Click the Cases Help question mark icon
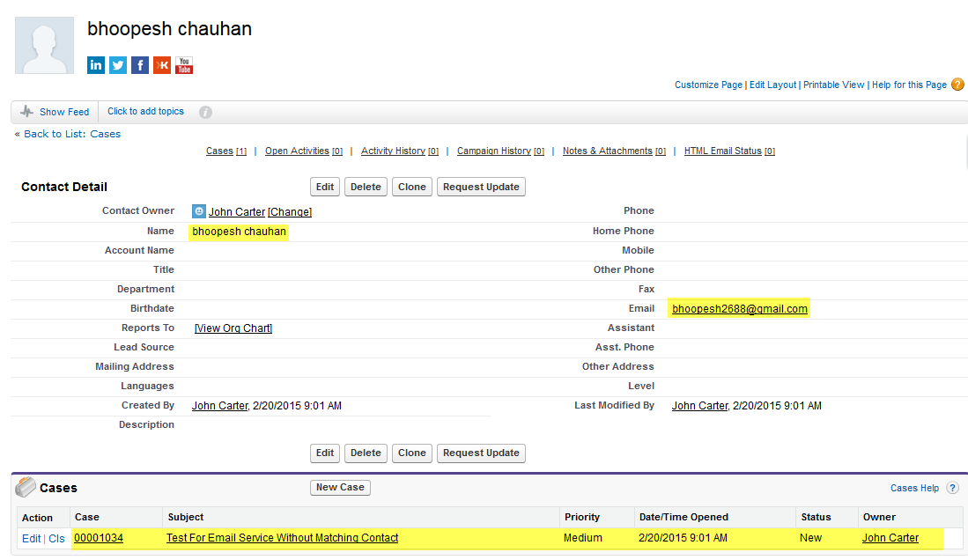 pos(952,488)
